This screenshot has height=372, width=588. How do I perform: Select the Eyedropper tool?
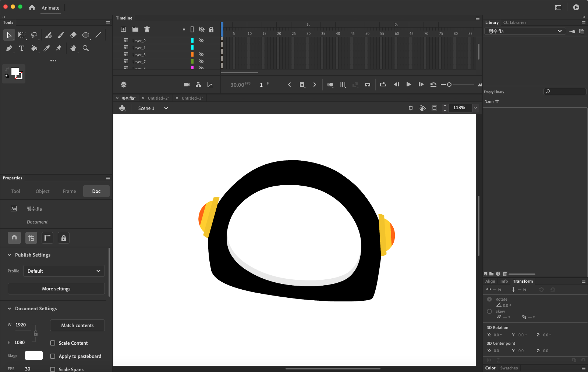(47, 48)
